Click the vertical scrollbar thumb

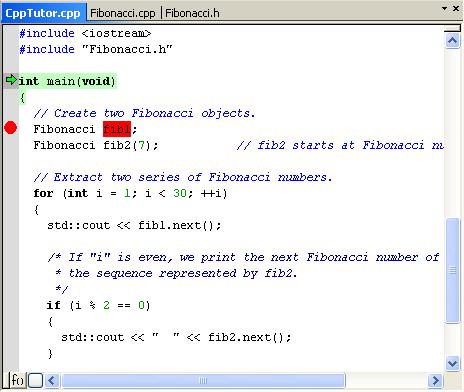pos(452,270)
